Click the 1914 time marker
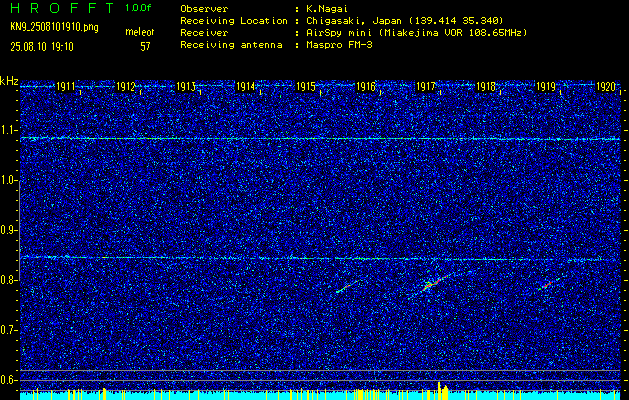The width and height of the screenshot is (629, 400). point(246,87)
